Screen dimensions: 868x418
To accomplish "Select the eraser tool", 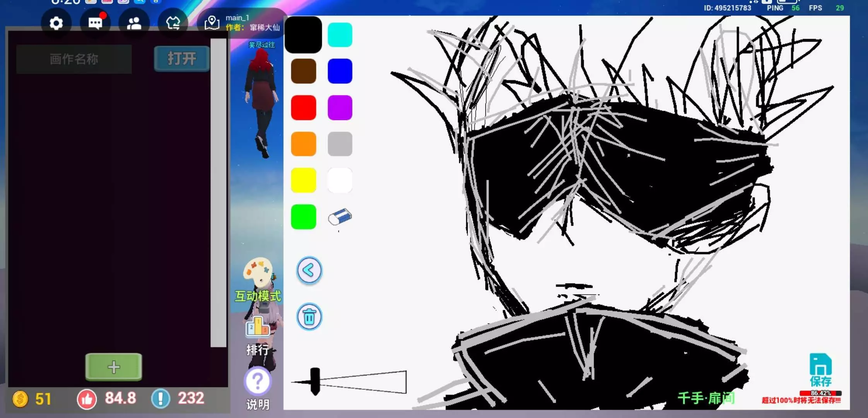I will click(x=340, y=217).
